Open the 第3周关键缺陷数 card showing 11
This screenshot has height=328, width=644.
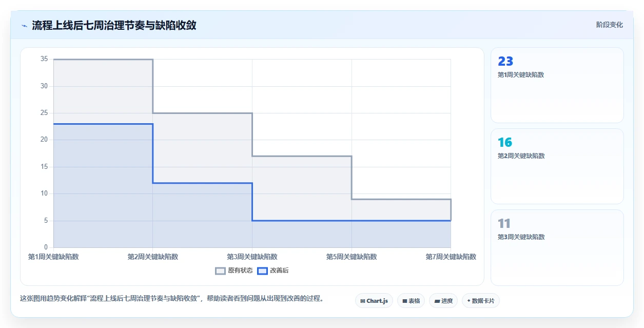557,247
